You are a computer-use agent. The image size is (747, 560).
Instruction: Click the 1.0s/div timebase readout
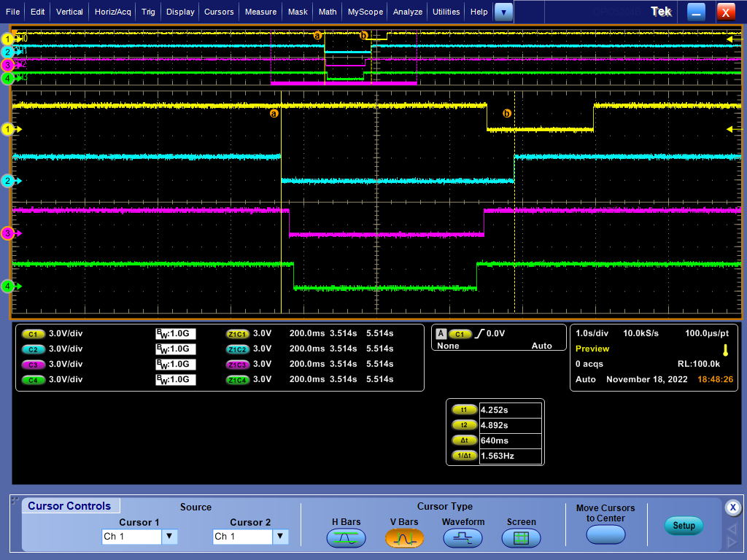(592, 333)
